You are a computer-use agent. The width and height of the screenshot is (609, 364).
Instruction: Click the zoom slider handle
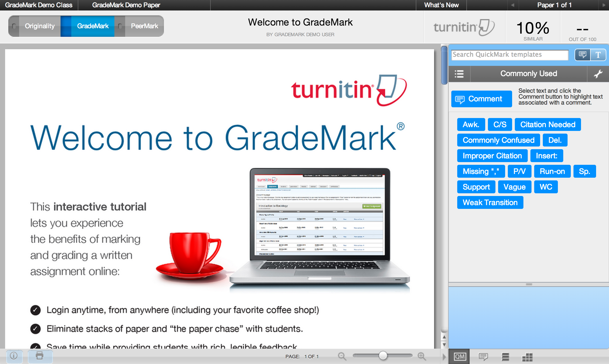pyautogui.click(x=383, y=356)
